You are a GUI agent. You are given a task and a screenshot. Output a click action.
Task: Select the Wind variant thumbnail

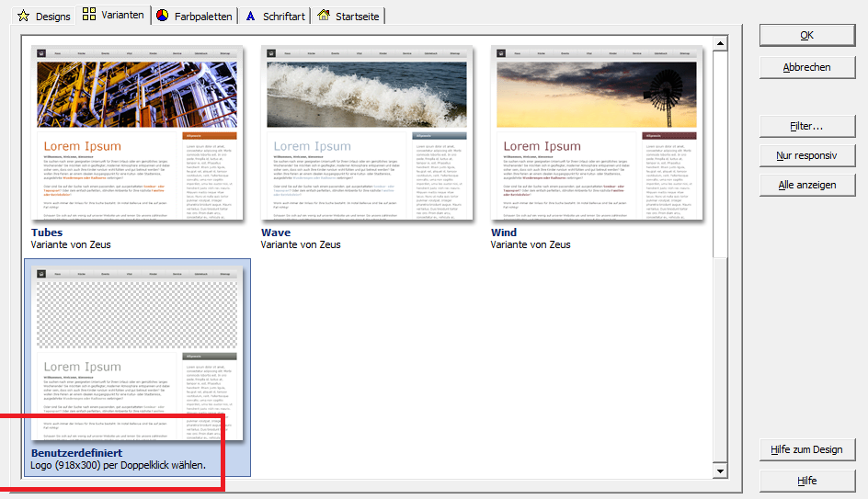[x=597, y=132]
